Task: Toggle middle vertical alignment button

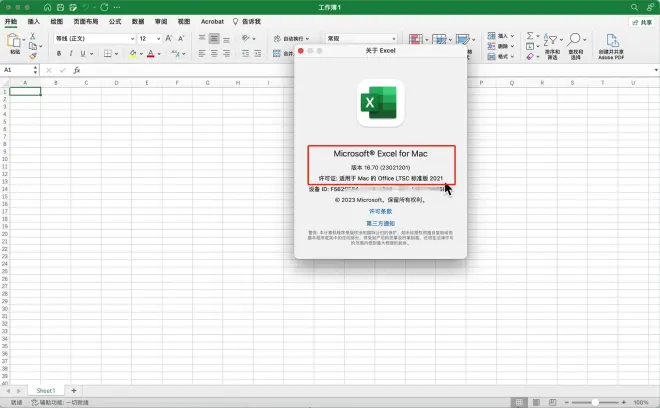Action: point(214,38)
